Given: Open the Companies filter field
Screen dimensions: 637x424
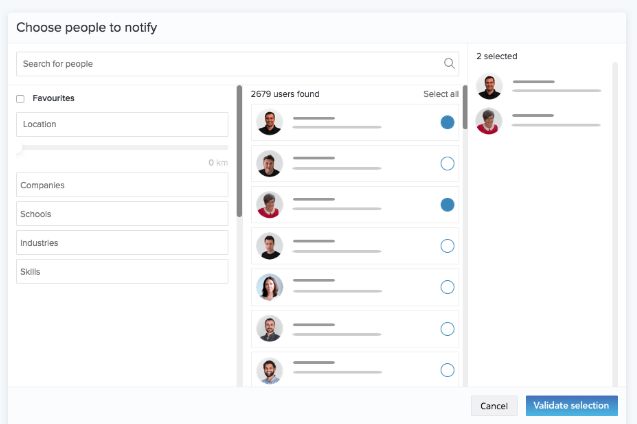Looking at the screenshot, I should [122, 185].
